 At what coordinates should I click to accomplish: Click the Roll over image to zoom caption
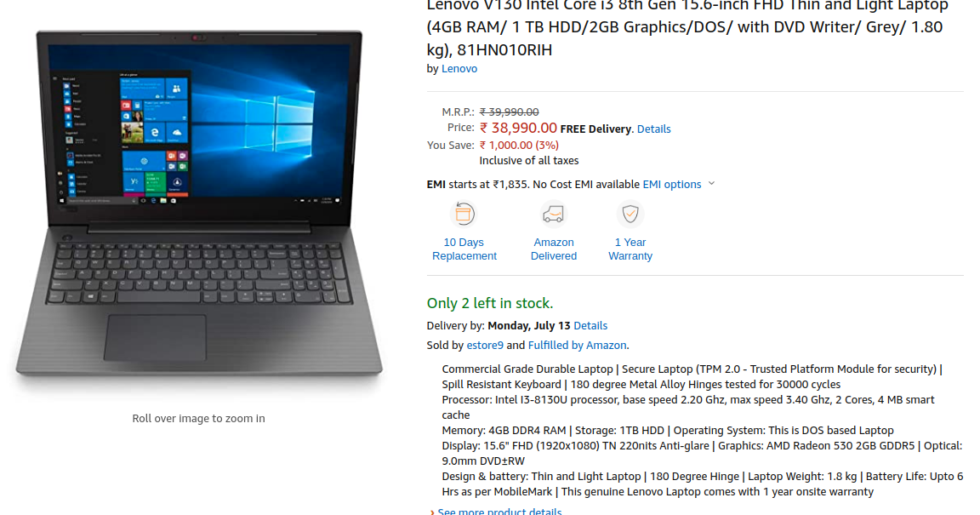tap(199, 419)
